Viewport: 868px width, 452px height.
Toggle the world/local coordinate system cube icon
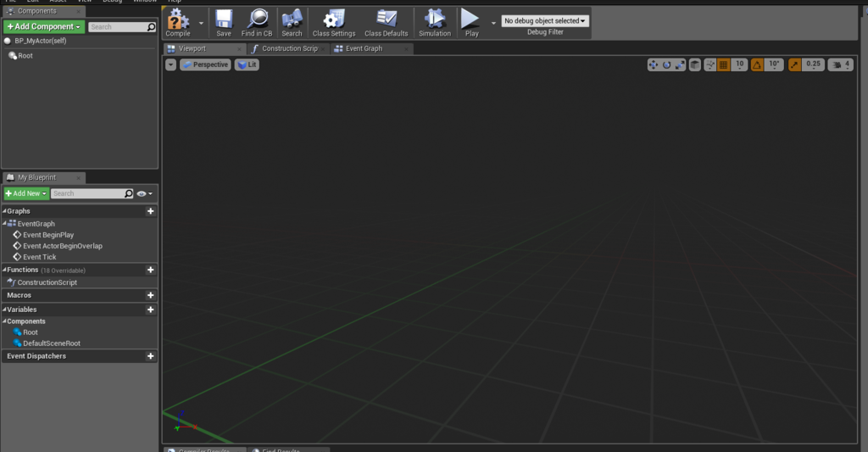pyautogui.click(x=695, y=64)
